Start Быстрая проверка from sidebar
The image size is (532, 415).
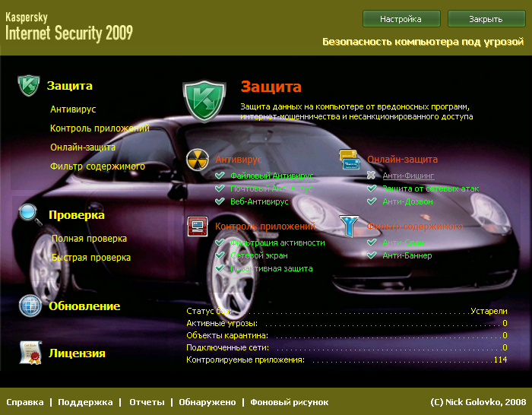(91, 258)
